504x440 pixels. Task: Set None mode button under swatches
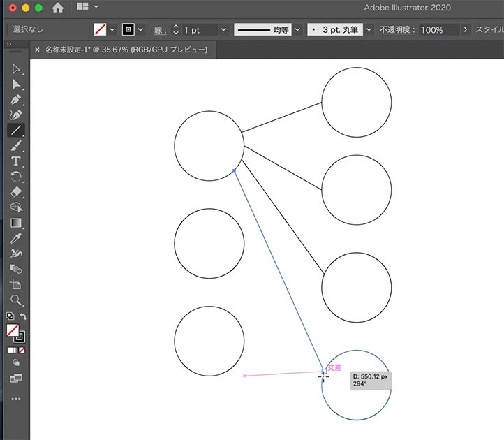click(x=22, y=350)
